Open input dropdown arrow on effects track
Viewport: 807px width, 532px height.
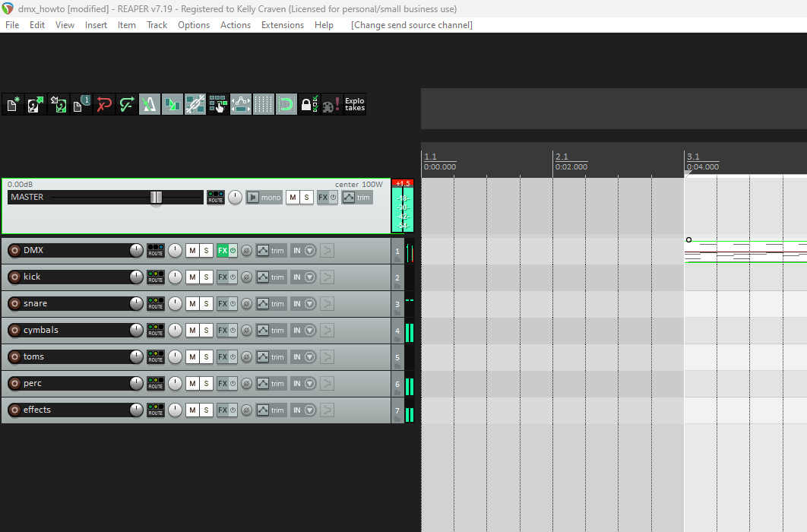click(x=309, y=410)
